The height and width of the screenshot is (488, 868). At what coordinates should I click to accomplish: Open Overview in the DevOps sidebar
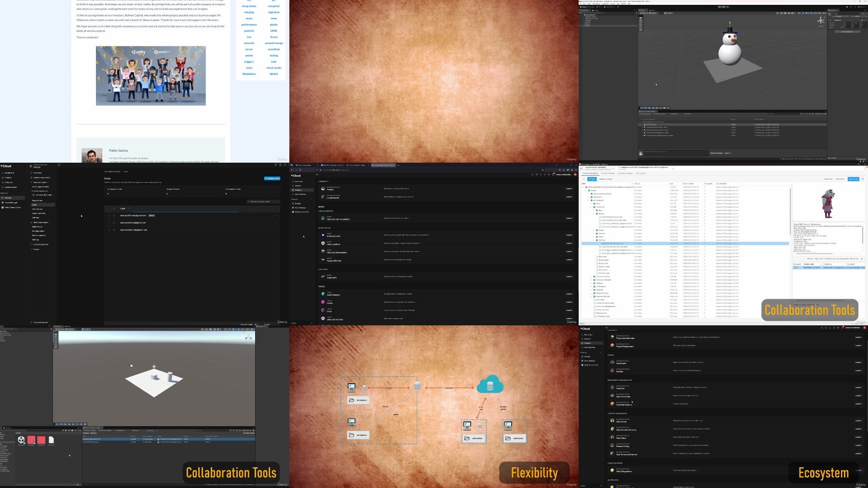tap(38, 173)
